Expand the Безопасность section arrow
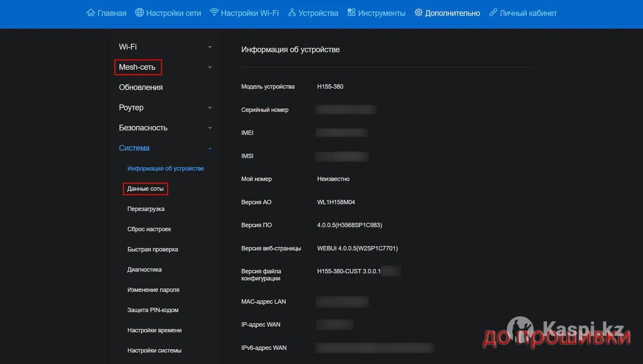643x364 pixels. click(x=210, y=128)
